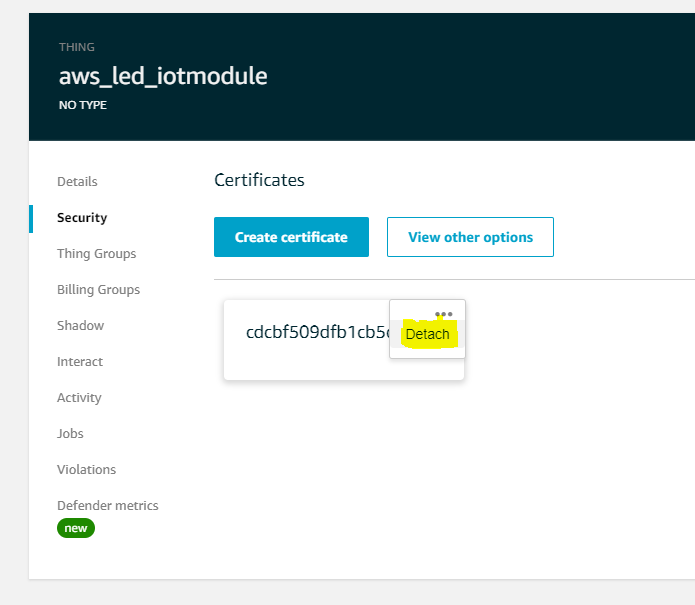The width and height of the screenshot is (695, 605).
Task: Show the Shadow section
Action: pyautogui.click(x=80, y=326)
